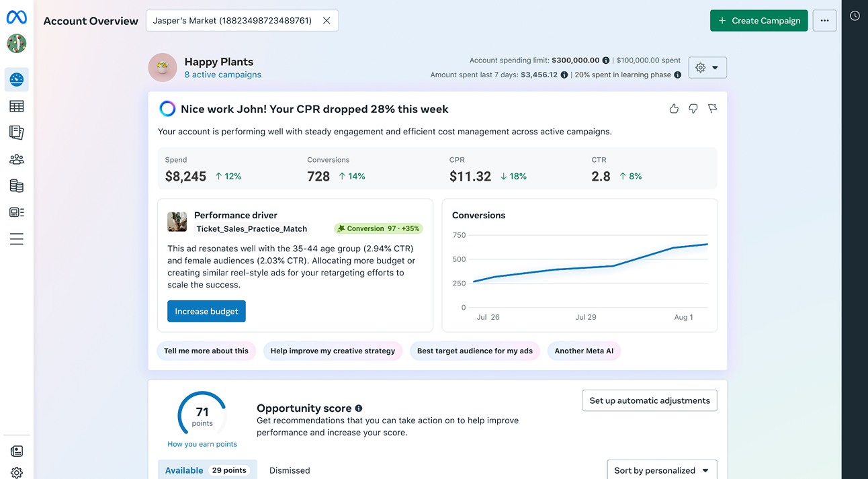Click Set up automatic adjustments button
The width and height of the screenshot is (868, 479).
click(x=650, y=400)
